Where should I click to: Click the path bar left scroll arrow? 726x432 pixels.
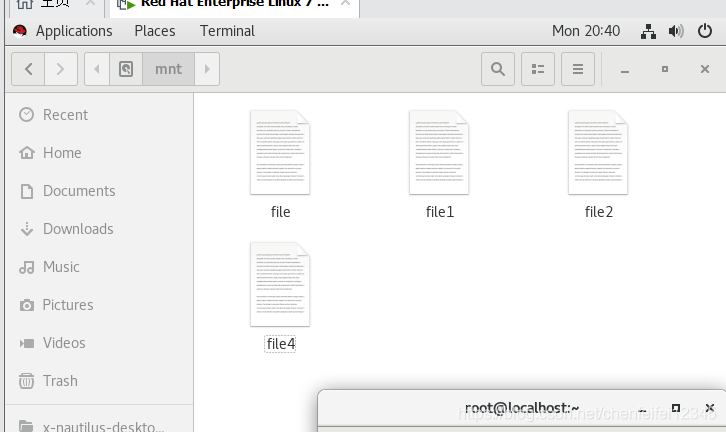click(x=97, y=69)
